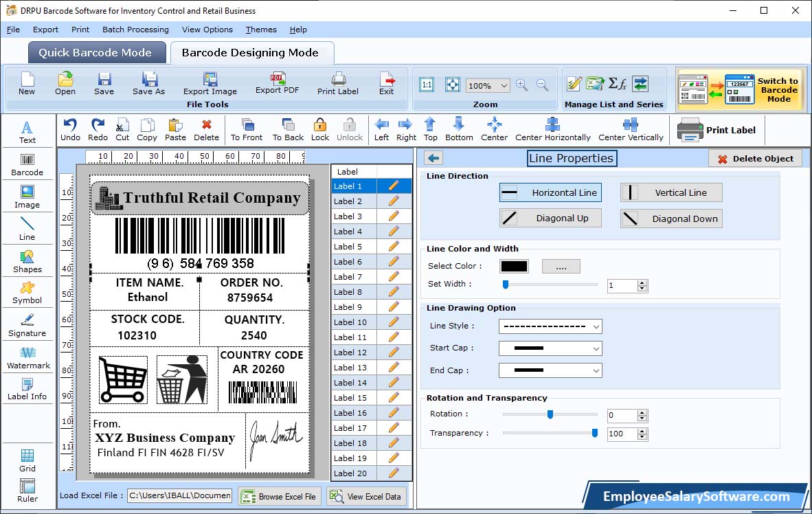Open the Export menu

45,30
